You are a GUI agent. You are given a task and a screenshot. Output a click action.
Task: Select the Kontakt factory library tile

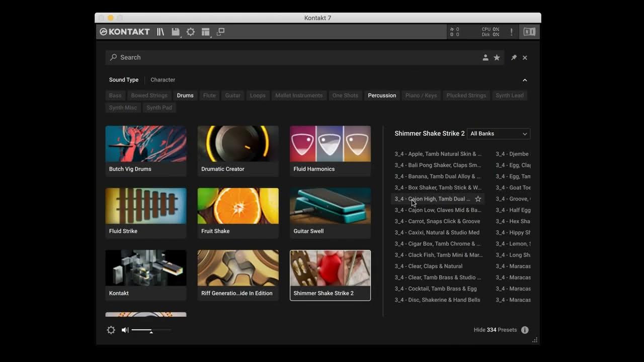click(x=146, y=275)
